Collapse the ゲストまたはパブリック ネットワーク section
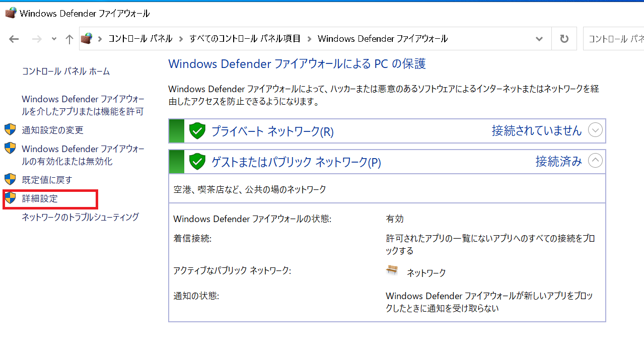Image resolution: width=644 pixels, height=353 pixels. (x=595, y=161)
